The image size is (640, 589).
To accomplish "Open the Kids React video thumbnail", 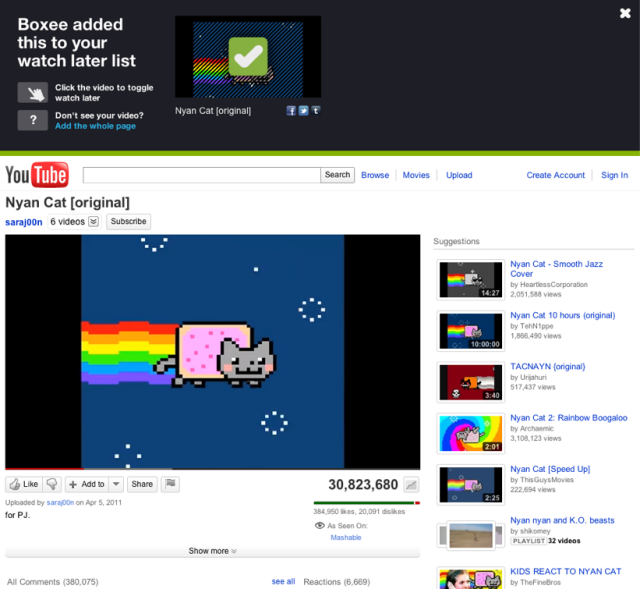I will [x=471, y=578].
